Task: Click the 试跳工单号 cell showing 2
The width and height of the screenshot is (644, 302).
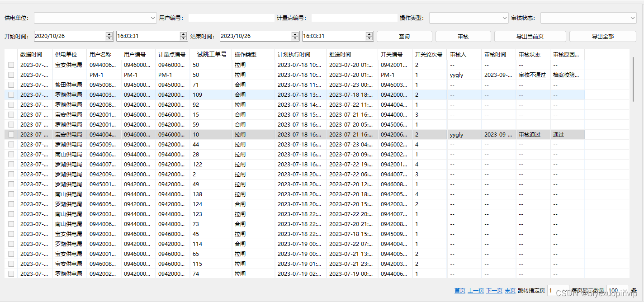Action: (x=211, y=174)
